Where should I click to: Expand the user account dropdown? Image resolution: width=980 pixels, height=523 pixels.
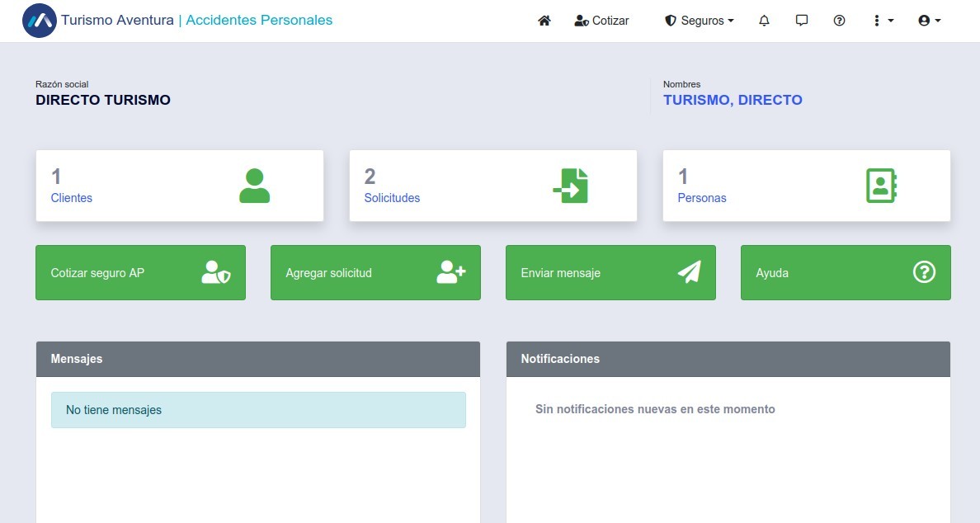coord(930,21)
